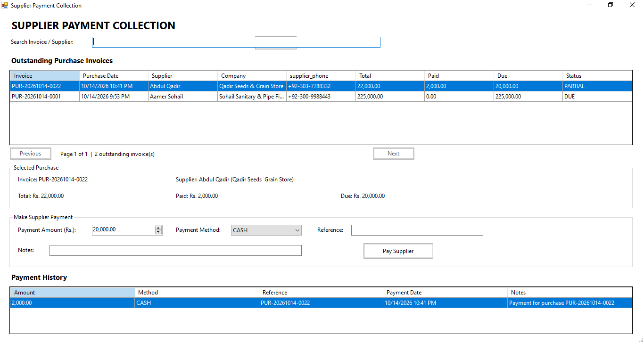Sort invoices by the Total column header
644x343 pixels.
click(x=390, y=76)
